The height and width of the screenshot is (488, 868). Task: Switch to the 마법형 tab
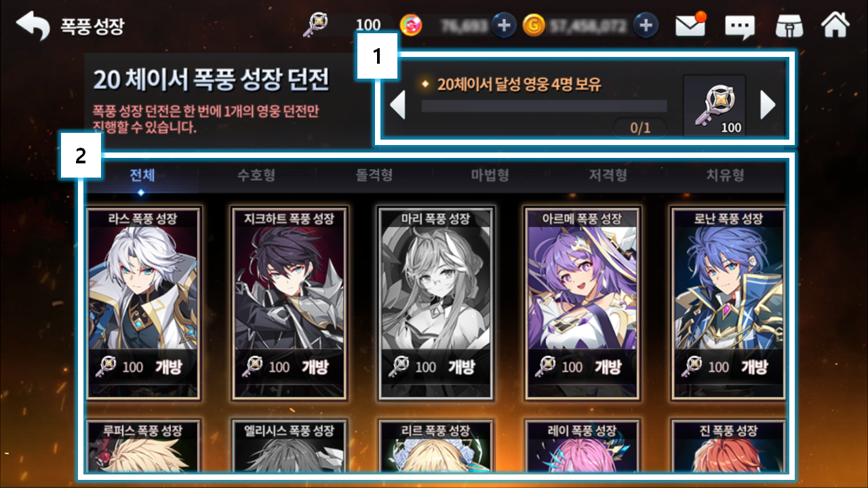point(490,176)
